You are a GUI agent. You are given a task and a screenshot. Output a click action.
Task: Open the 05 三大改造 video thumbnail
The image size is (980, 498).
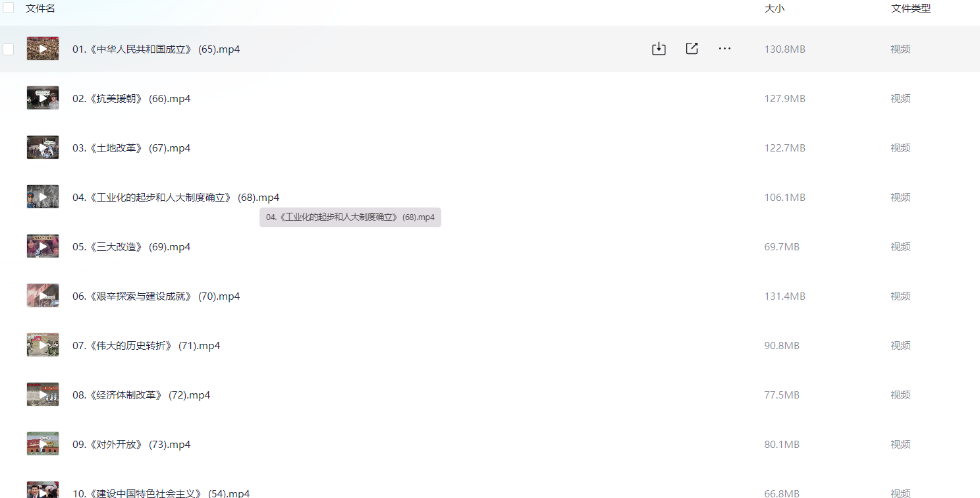tap(43, 246)
